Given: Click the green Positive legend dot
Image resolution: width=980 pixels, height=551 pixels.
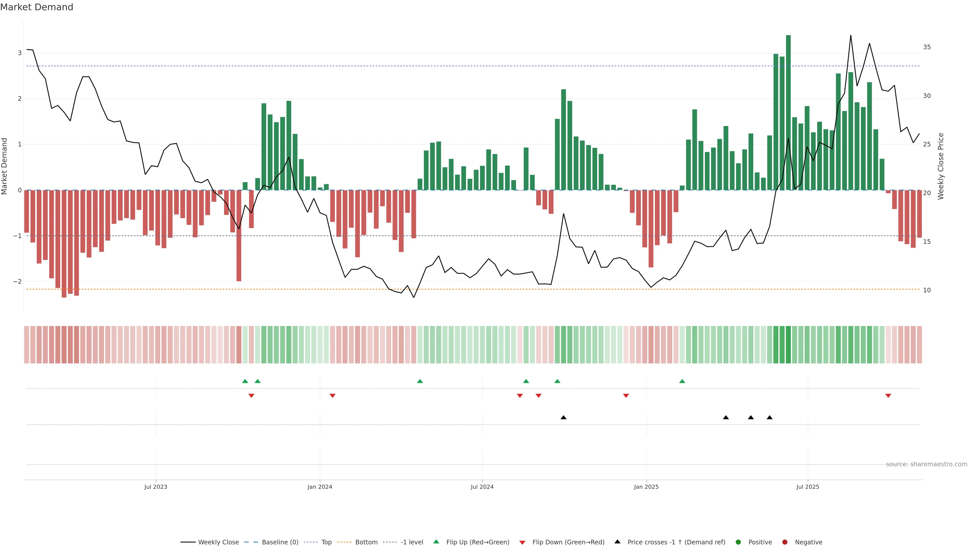Looking at the screenshot, I should pos(738,542).
